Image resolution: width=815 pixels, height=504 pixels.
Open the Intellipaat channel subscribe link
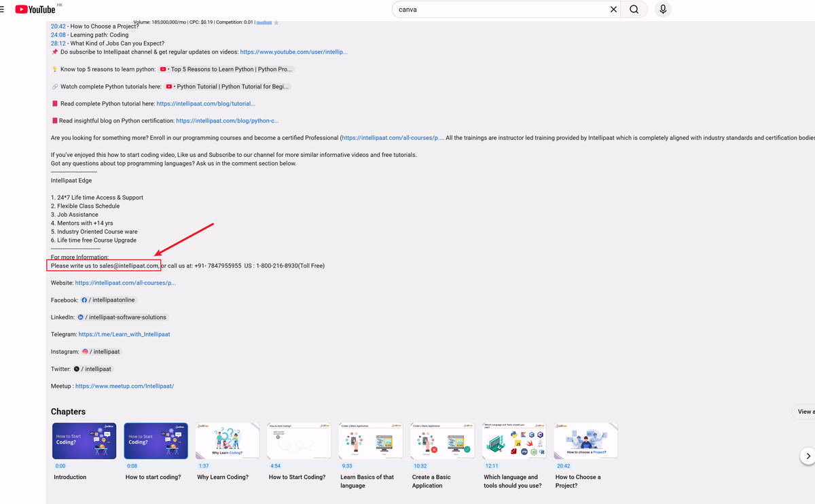[293, 52]
